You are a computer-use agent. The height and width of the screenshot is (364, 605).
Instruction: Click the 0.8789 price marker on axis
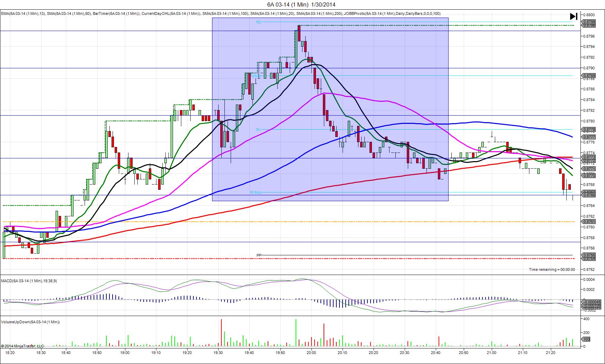[x=589, y=76]
